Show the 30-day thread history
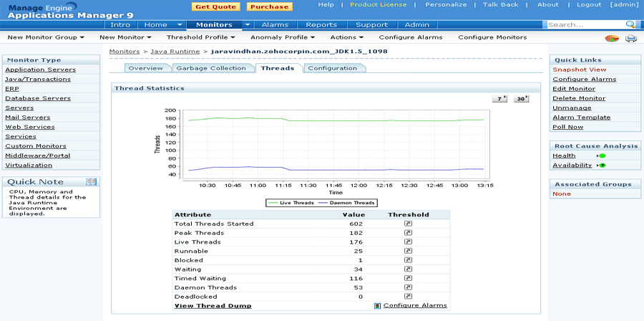The image size is (644, 321). click(x=521, y=99)
